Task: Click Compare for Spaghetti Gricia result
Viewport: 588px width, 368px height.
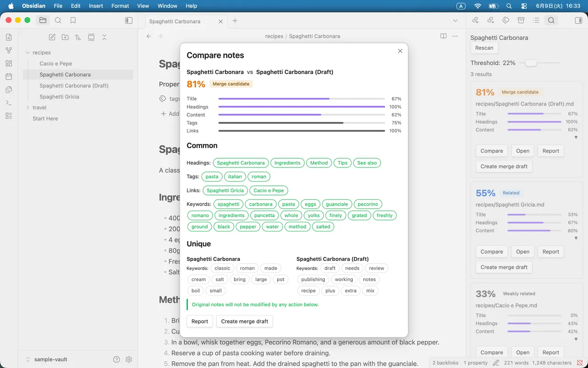Action: [492, 252]
